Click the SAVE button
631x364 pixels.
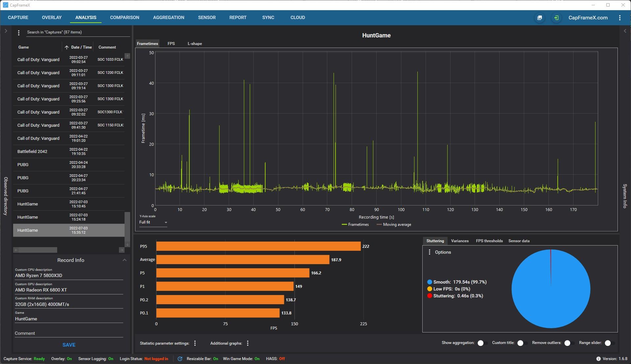69,345
